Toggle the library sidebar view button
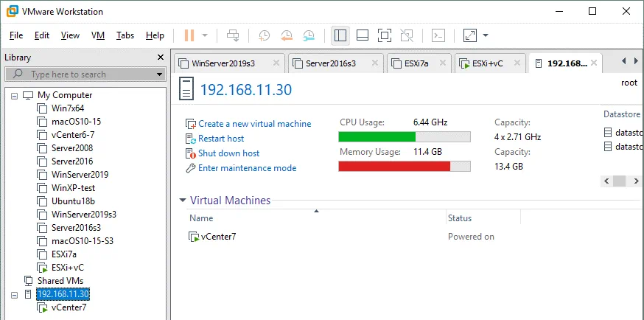 340,35
